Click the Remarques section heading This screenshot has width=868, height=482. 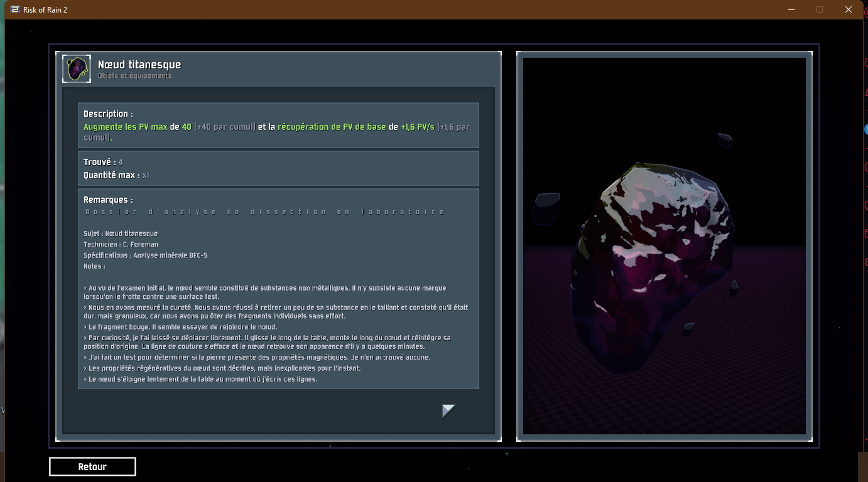click(108, 200)
